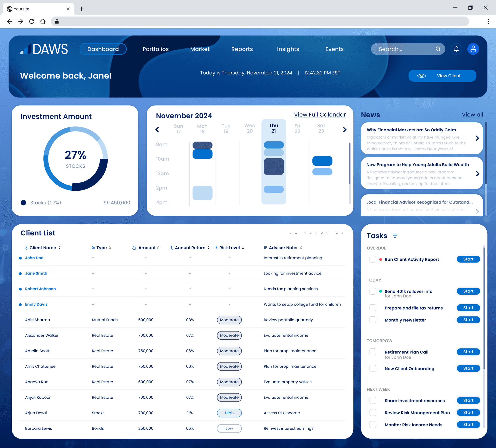The height and width of the screenshot is (448, 496).
Task: Reload the browser page
Action: [31, 21]
